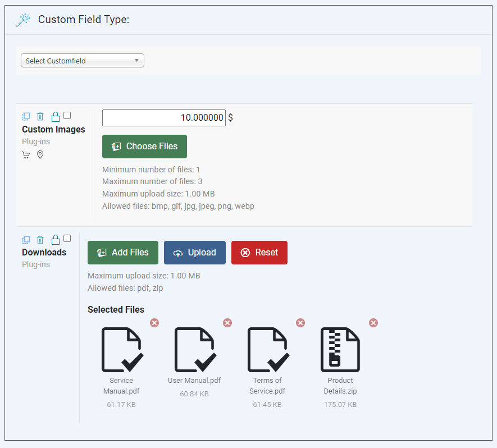
Task: Click the 'Allowed files: pdf, zip' text
Action: tap(125, 288)
